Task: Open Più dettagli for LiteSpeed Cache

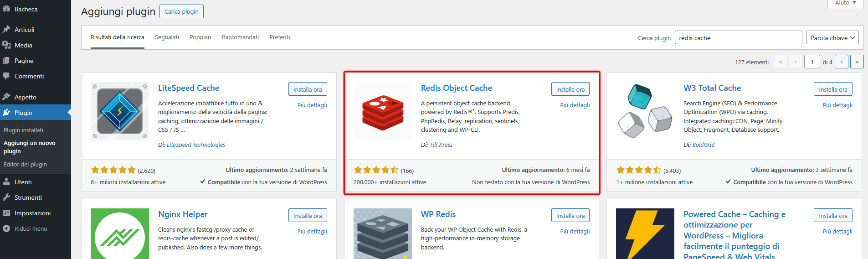Action: point(312,105)
